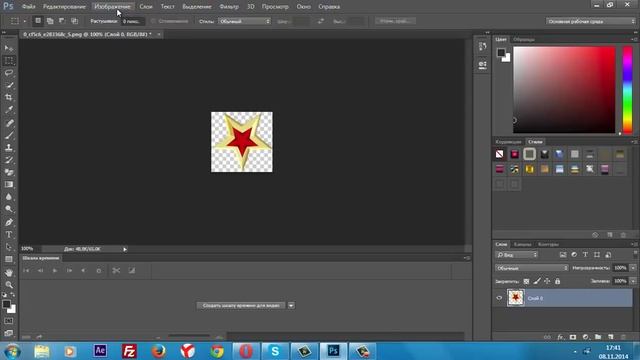
Task: Click the Растушевка feather input field
Action: 133,21
